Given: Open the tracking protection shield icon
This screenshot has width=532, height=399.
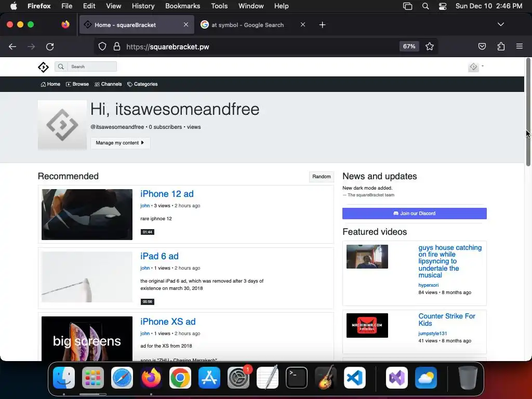Looking at the screenshot, I should click(102, 46).
